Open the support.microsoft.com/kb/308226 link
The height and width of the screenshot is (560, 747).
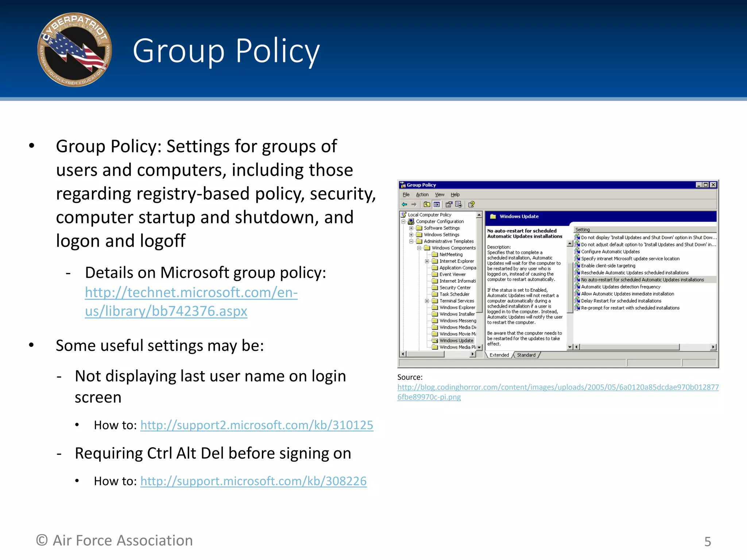point(253,481)
